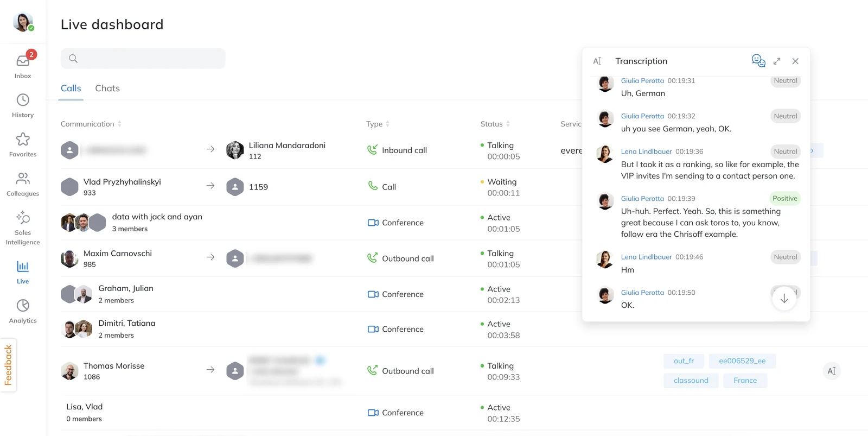
Task: Expand the Transcription panel
Action: (777, 61)
